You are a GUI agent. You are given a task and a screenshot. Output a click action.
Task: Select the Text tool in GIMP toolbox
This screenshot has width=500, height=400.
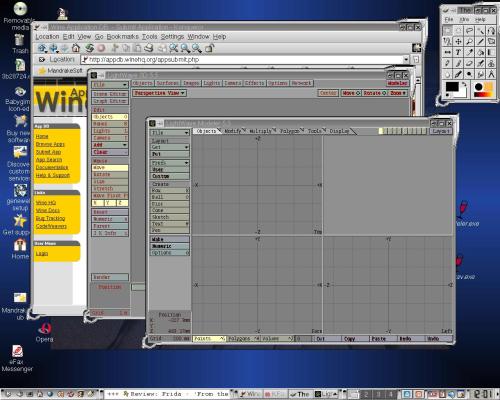click(x=458, y=52)
